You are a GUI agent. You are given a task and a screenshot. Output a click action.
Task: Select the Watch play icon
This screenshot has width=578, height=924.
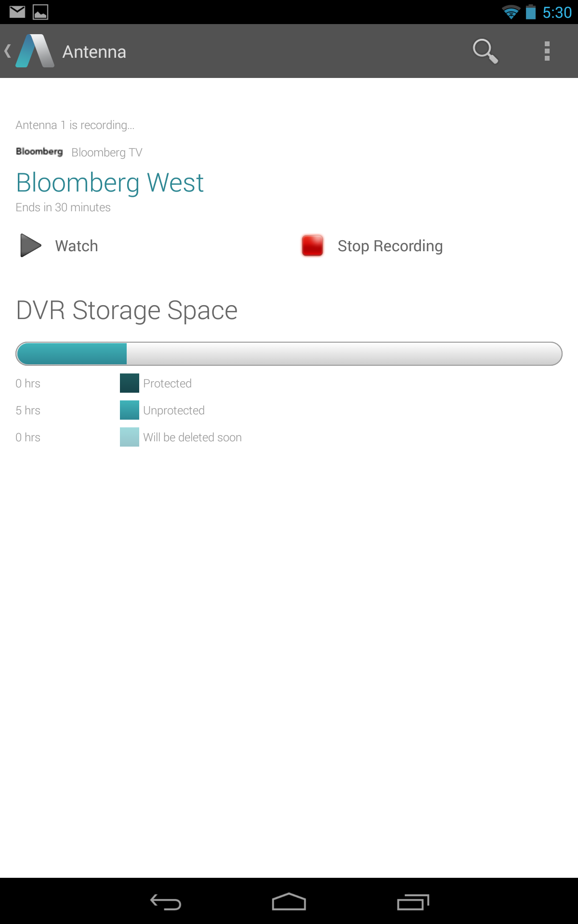pos(30,245)
